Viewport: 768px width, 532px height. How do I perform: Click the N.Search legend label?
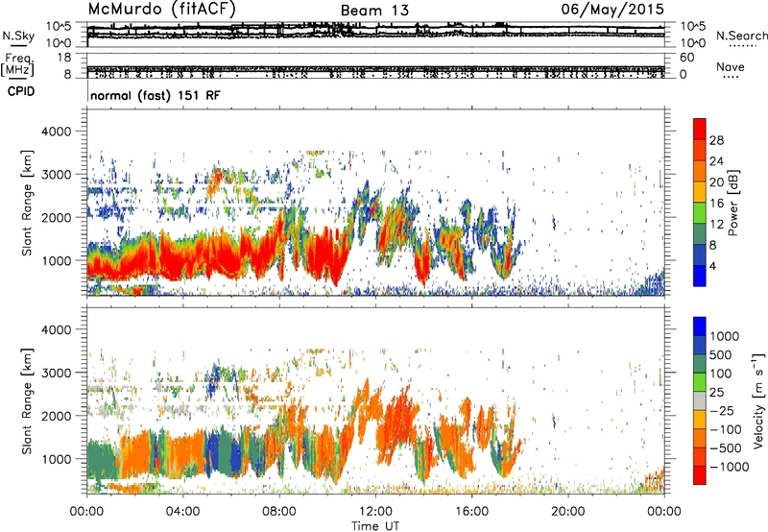pyautogui.click(x=742, y=36)
